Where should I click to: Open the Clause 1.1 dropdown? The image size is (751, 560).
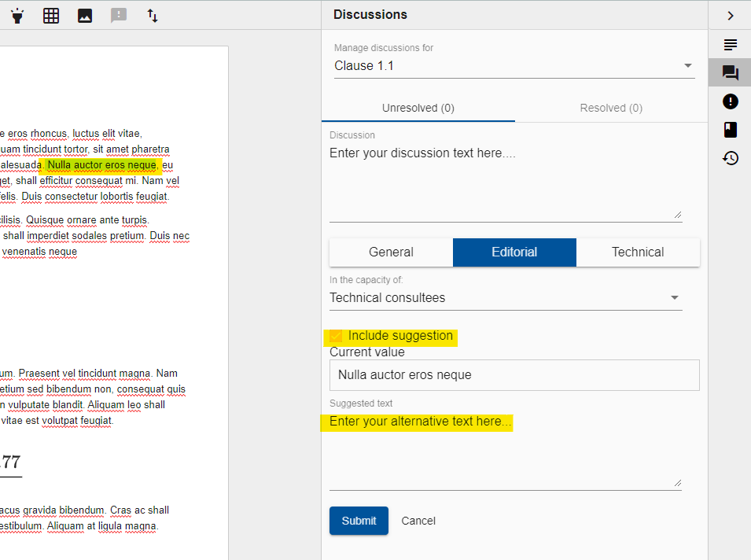pos(687,65)
